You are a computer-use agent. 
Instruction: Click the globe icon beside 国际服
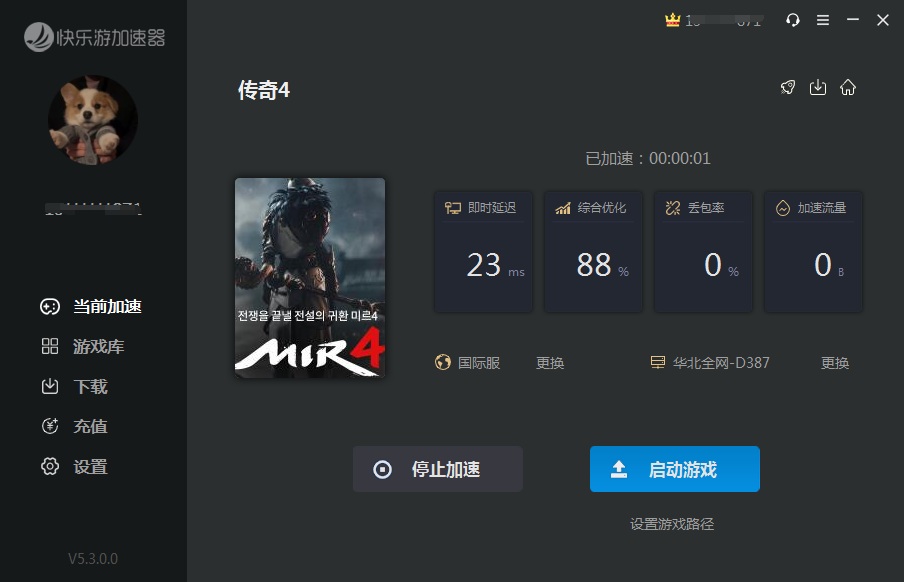pyautogui.click(x=443, y=362)
